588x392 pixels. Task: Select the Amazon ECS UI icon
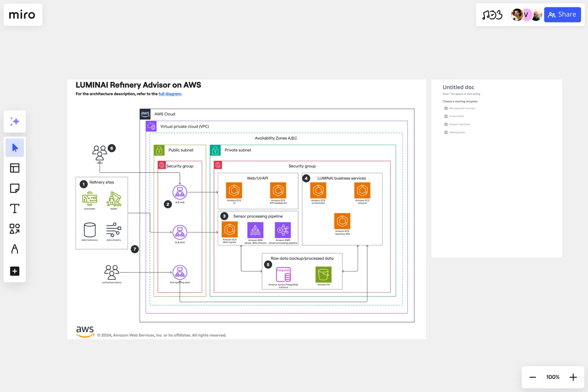[x=234, y=190]
